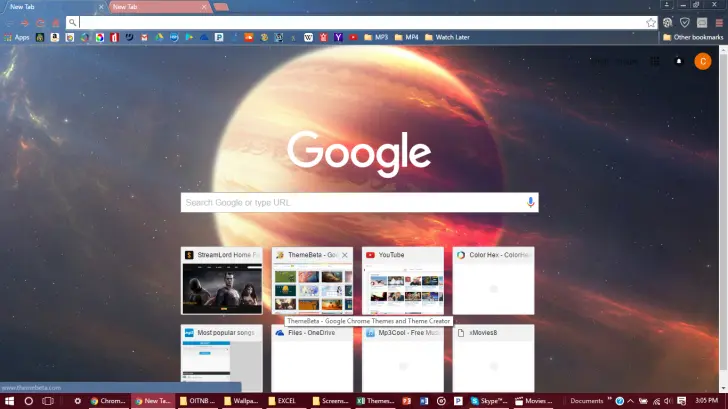
Task: Open Cortana circle on taskbar
Action: click(28, 401)
